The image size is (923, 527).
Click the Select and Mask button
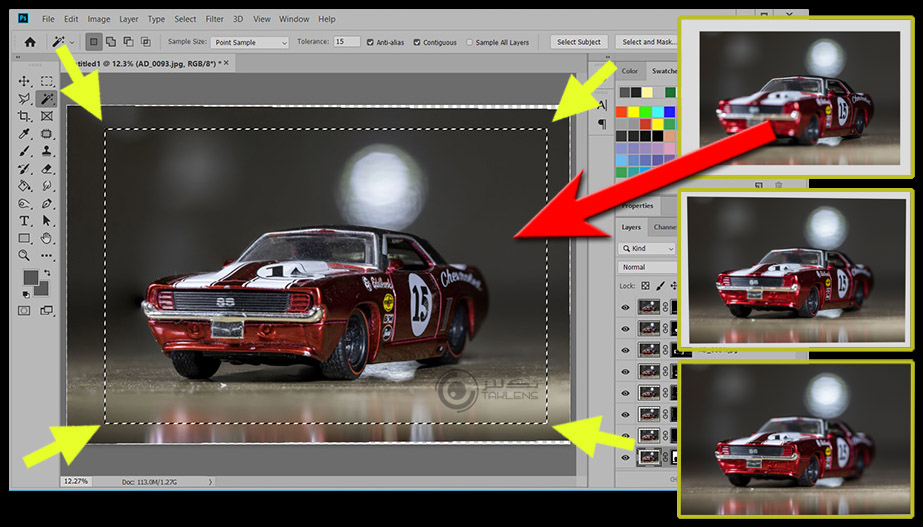(646, 42)
